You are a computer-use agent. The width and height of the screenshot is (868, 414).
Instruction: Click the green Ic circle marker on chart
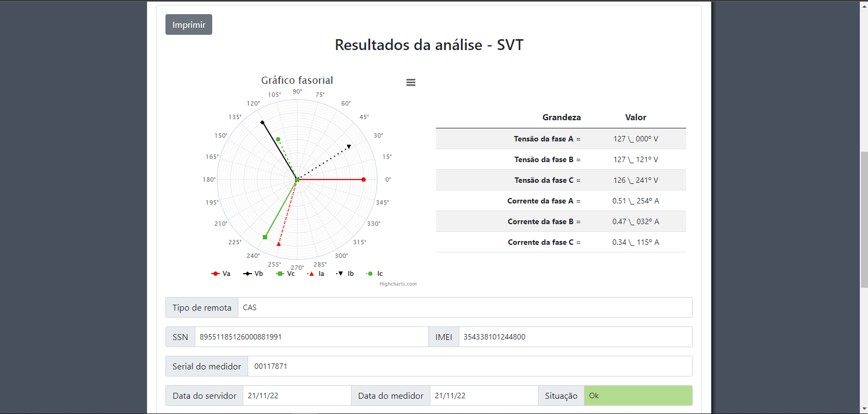click(x=278, y=140)
